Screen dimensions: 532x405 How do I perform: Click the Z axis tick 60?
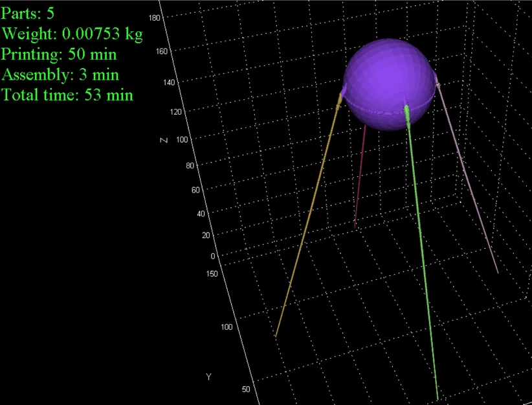[195, 190]
